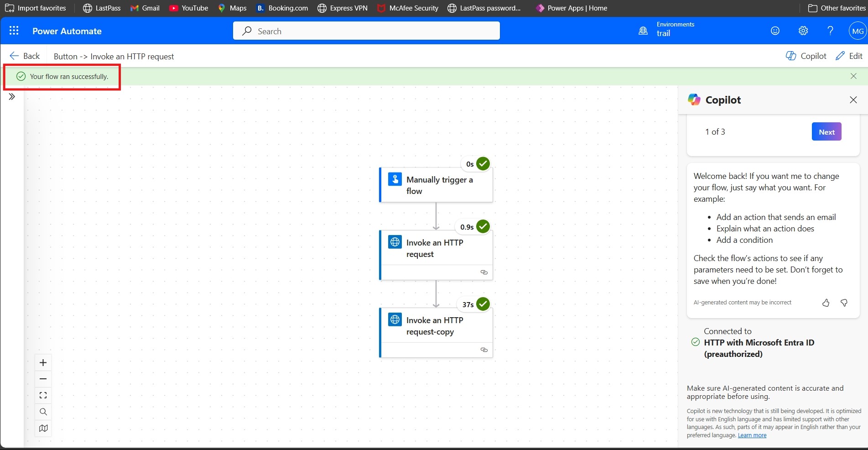Click the Help question mark icon

pyautogui.click(x=830, y=31)
